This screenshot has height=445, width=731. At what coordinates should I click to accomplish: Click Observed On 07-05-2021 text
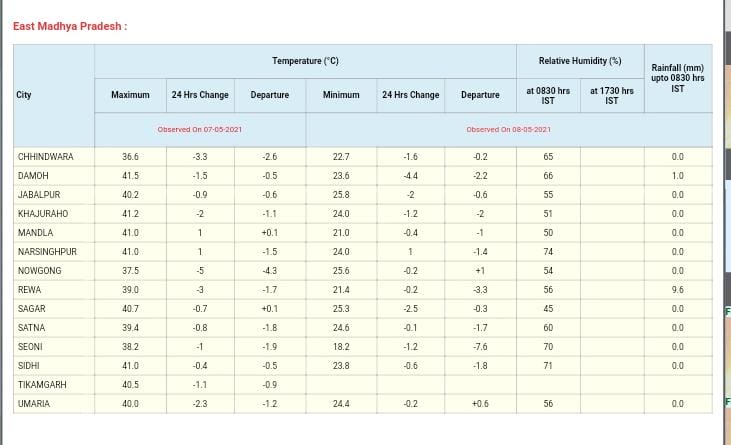(199, 130)
